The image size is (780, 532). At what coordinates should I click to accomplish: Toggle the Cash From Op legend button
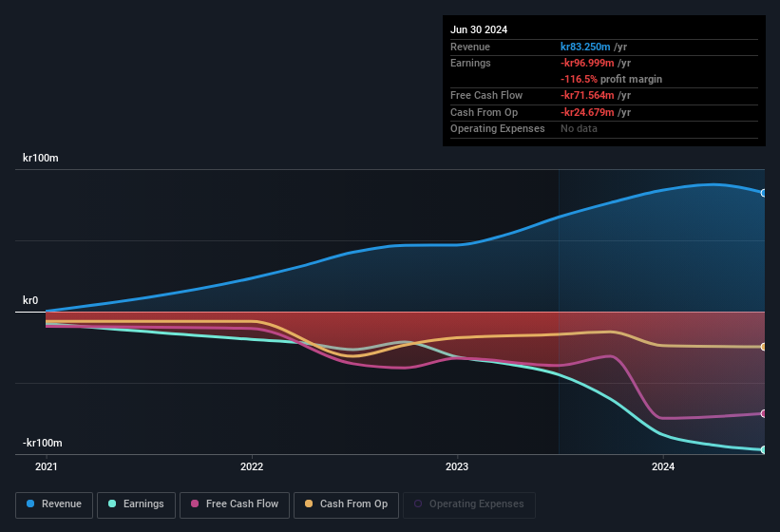click(x=346, y=504)
